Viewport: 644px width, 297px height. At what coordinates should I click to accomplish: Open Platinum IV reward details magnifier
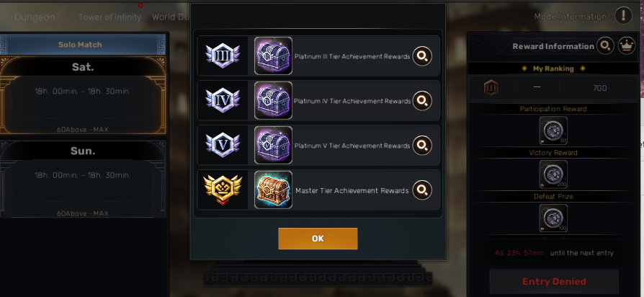(x=422, y=101)
